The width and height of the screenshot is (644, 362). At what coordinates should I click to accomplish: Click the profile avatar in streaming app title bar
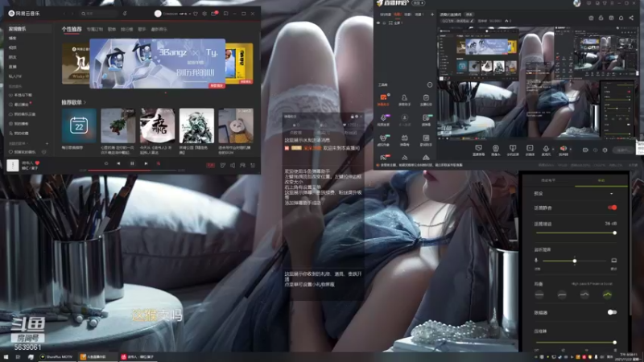[x=577, y=3]
